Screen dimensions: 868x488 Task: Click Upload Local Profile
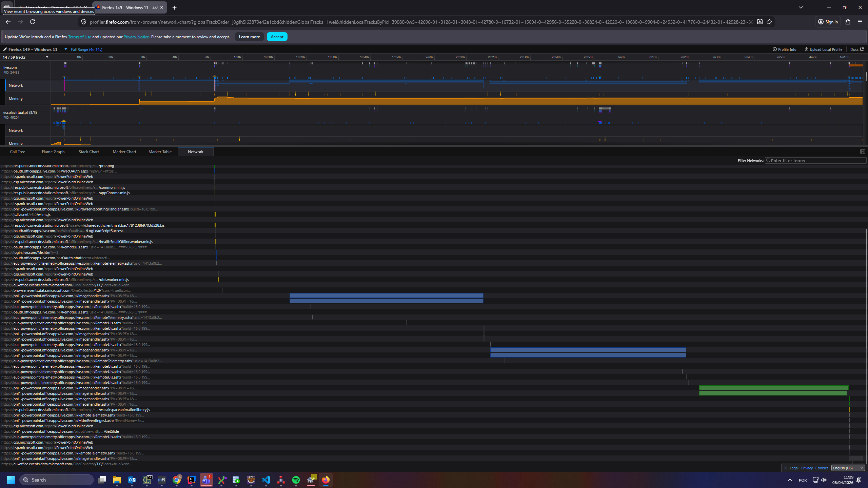pos(823,49)
